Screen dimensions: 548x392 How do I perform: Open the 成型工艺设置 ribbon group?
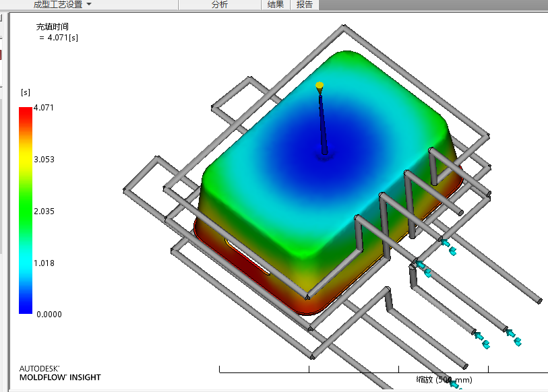(x=58, y=5)
